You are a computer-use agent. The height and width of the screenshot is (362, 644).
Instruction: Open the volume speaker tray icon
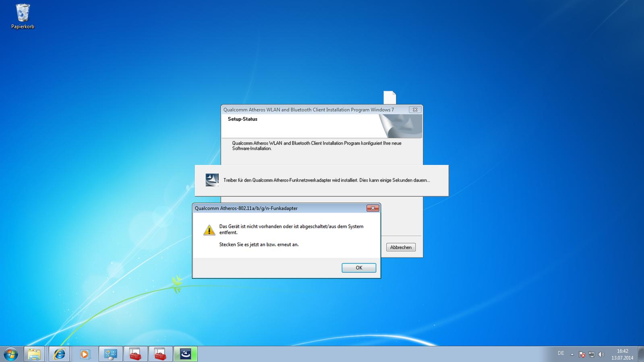(601, 354)
